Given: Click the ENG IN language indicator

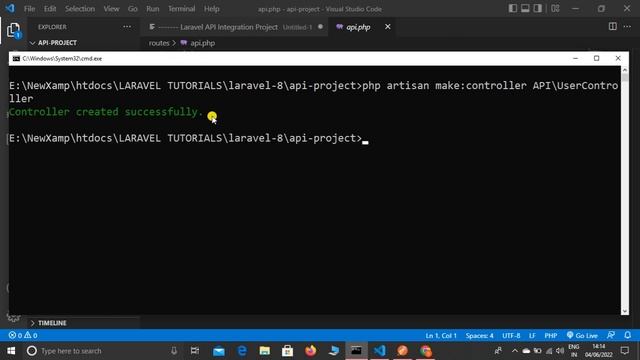Looking at the screenshot, I should point(574,351).
